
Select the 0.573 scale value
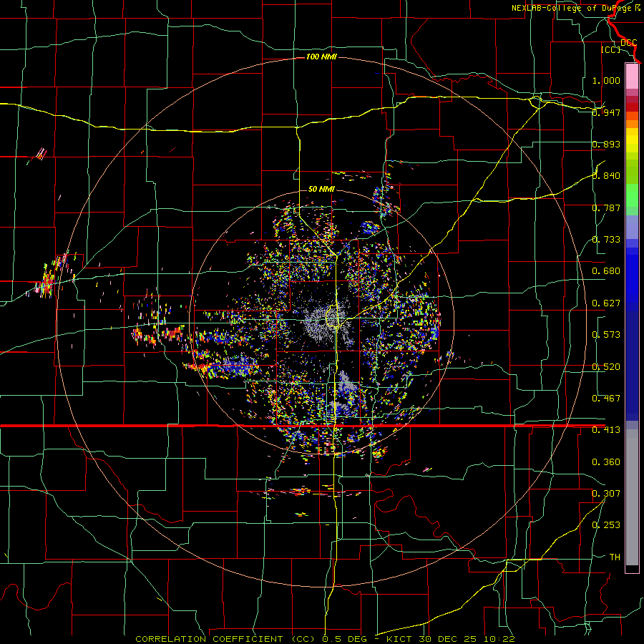[x=606, y=335]
